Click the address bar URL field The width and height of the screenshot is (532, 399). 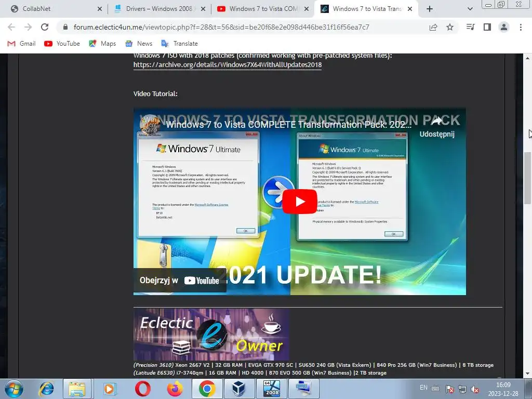pos(221,27)
